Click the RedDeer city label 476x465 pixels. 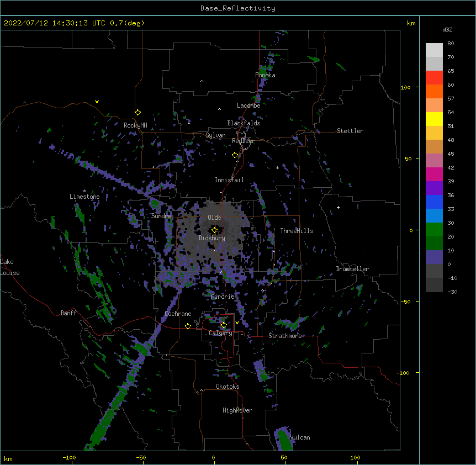[243, 141]
